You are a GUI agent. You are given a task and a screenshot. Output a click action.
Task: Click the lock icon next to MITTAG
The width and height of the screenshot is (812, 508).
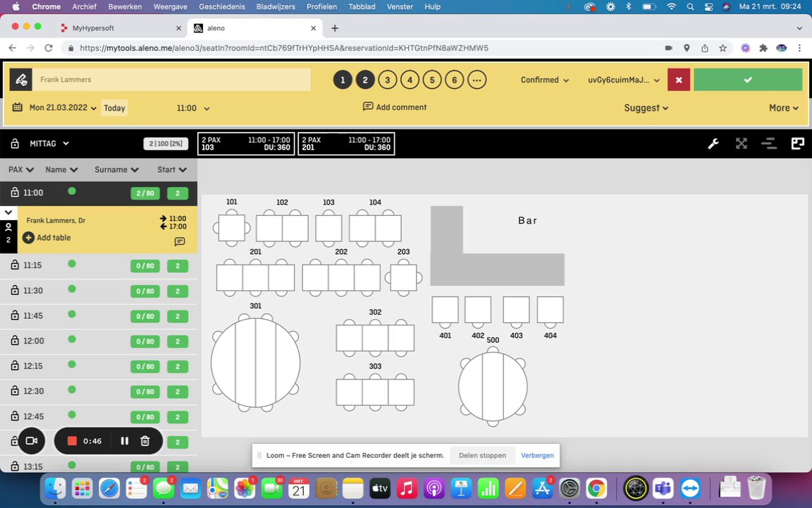[15, 144]
